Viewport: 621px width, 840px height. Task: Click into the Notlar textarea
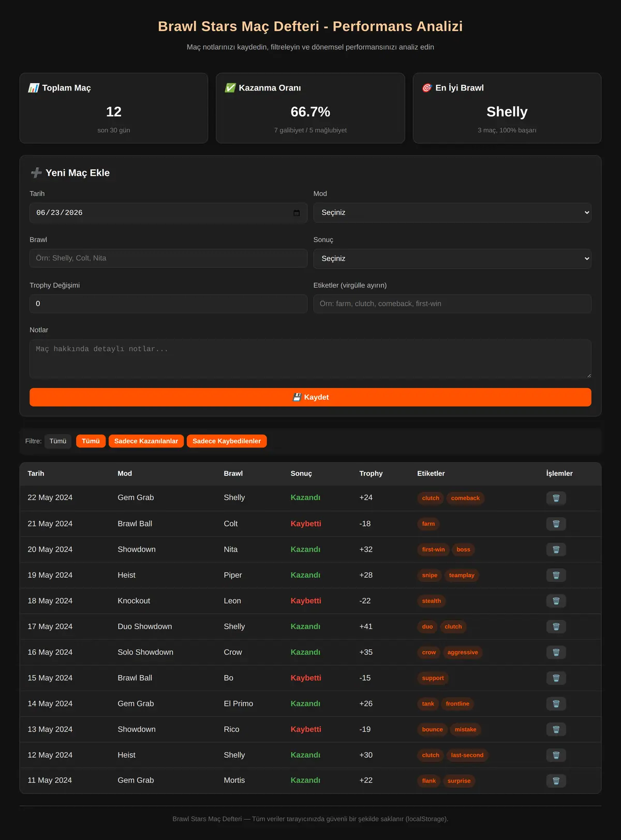310,359
